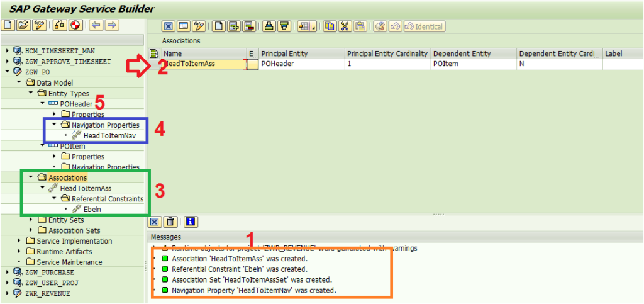This screenshot has height=304, width=644.
Task: Click message "Association Set 'HeadToItemAssSet' was created."
Action: (252, 279)
